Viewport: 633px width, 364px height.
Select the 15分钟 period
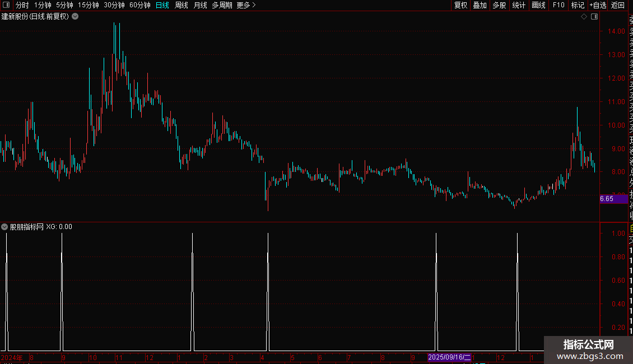coord(89,5)
